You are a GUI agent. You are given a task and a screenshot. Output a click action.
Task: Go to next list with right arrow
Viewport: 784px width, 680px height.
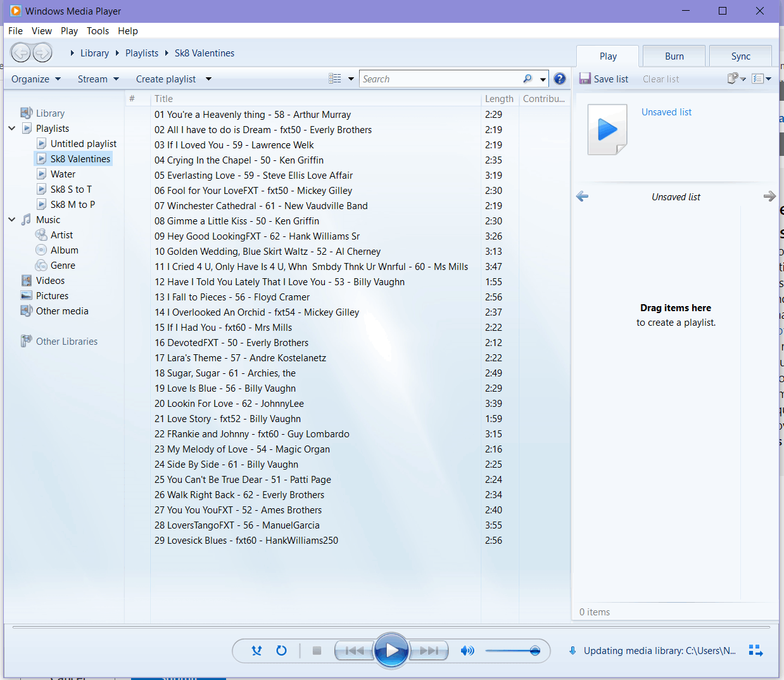click(x=769, y=196)
